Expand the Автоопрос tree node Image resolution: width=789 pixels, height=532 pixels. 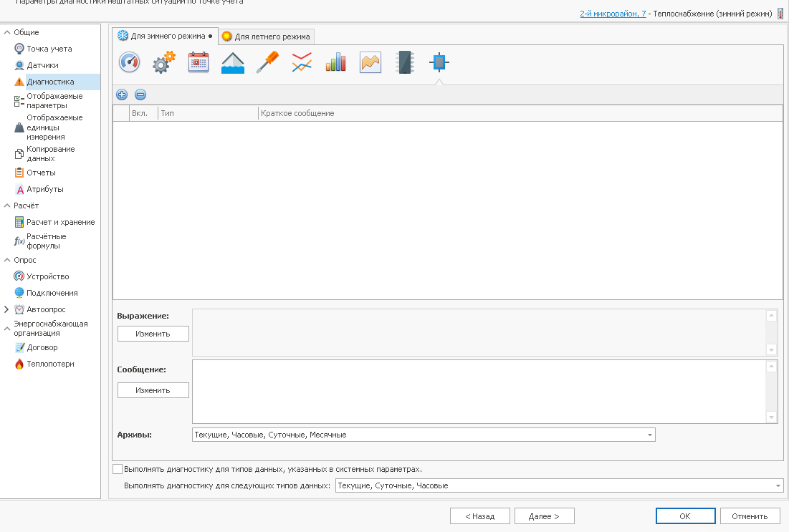tap(7, 309)
